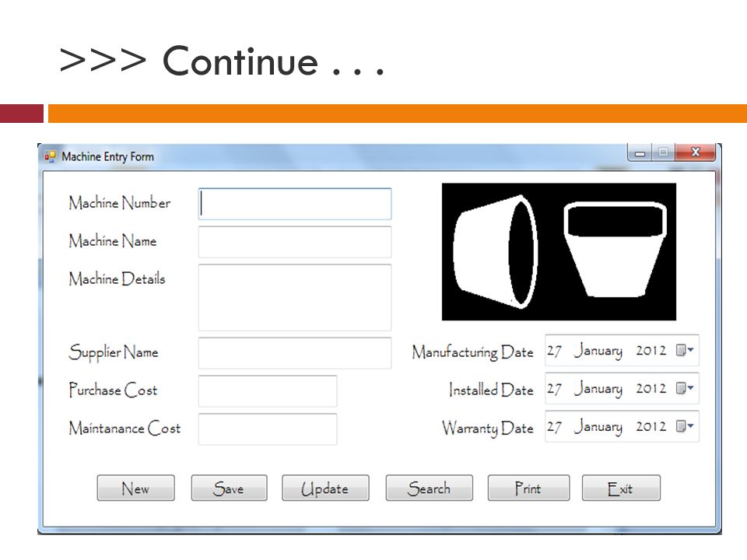The height and width of the screenshot is (560, 747).
Task: Click the New button
Action: (135, 488)
